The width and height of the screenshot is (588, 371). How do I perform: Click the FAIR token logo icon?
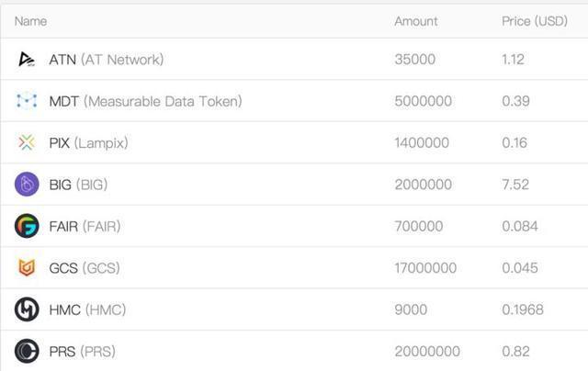27,226
